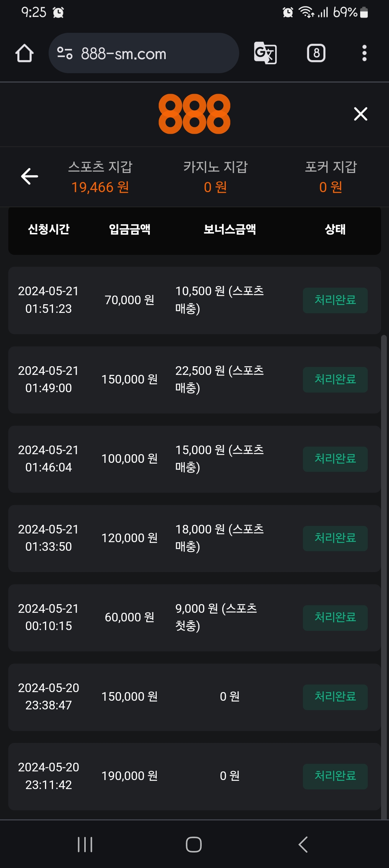389x868 pixels.
Task: Click the 보너스금액 column header
Action: [x=230, y=229]
